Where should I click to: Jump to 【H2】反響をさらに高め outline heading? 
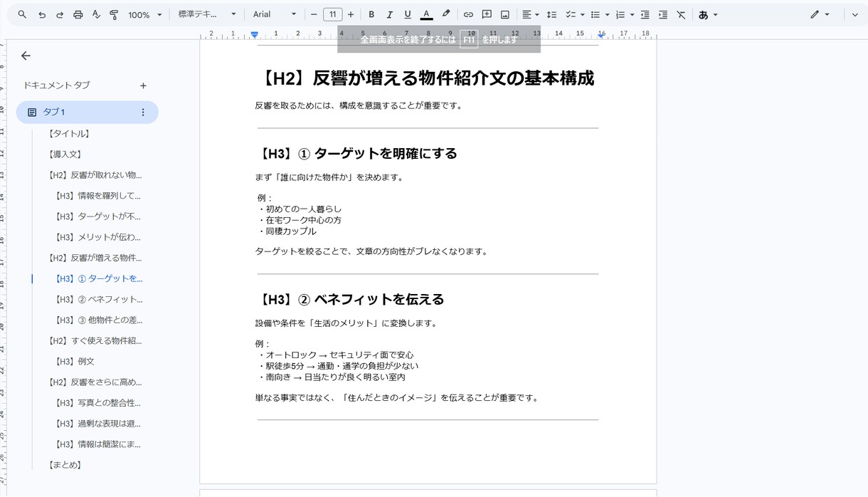coord(95,382)
